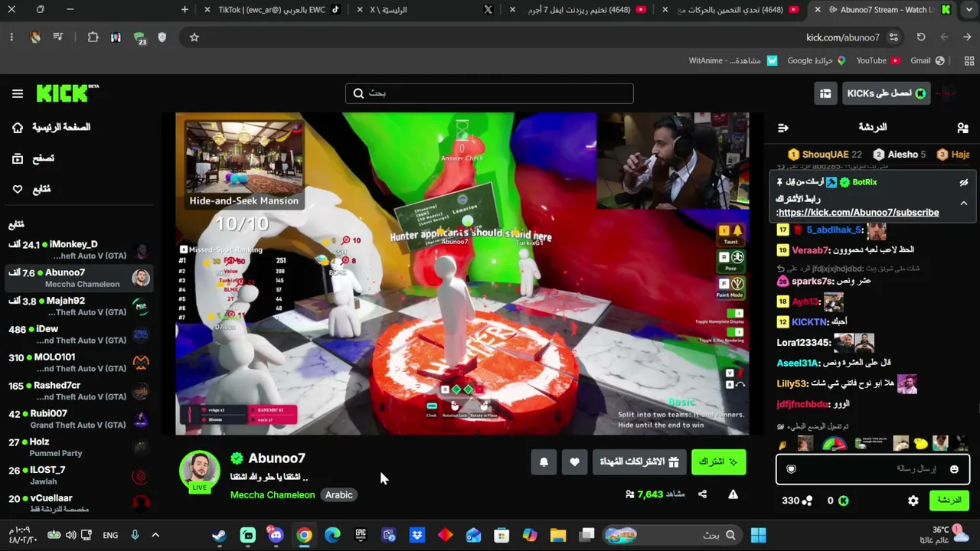Click the Get KICKs button
The image size is (980, 551).
point(886,93)
